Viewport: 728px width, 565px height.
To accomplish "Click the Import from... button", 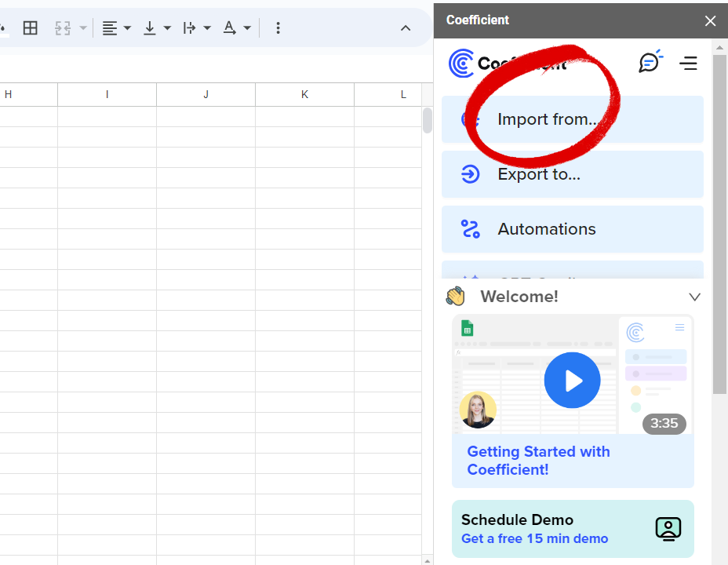I will (573, 119).
